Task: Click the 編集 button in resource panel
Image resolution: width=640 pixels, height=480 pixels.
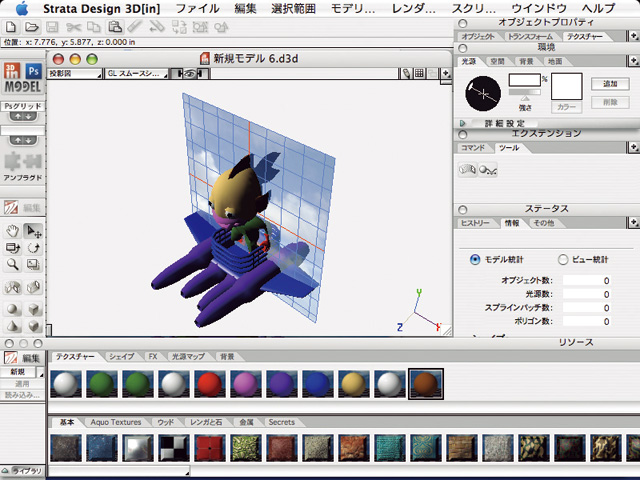Action: [22, 358]
